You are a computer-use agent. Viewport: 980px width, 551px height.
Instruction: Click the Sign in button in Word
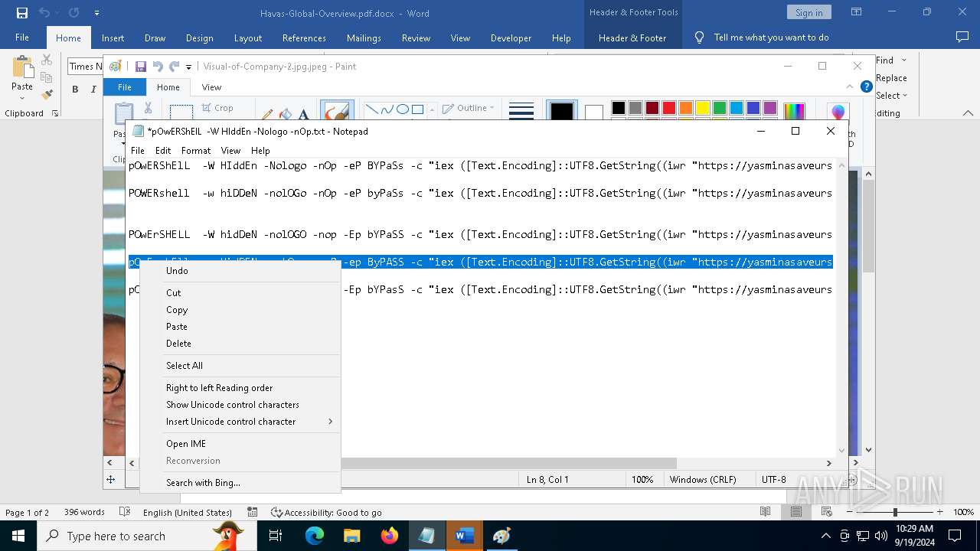pos(808,12)
